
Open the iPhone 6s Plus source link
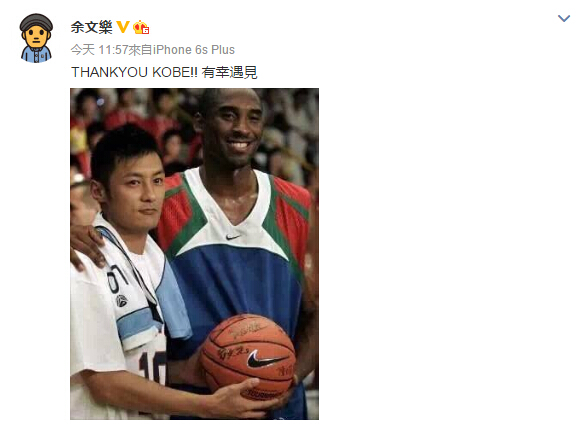[194, 49]
